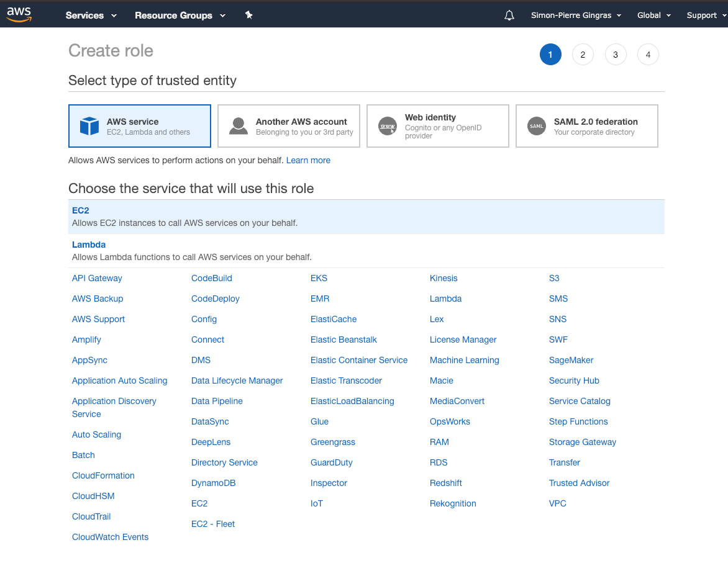Select EC2 as the service using this role

pyautogui.click(x=80, y=210)
